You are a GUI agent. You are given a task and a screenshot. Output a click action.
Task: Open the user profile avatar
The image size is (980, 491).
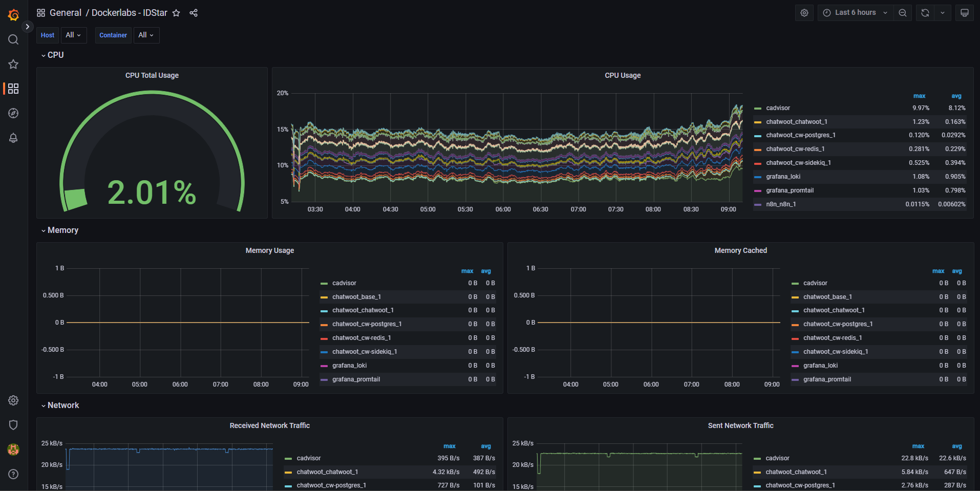pyautogui.click(x=13, y=450)
